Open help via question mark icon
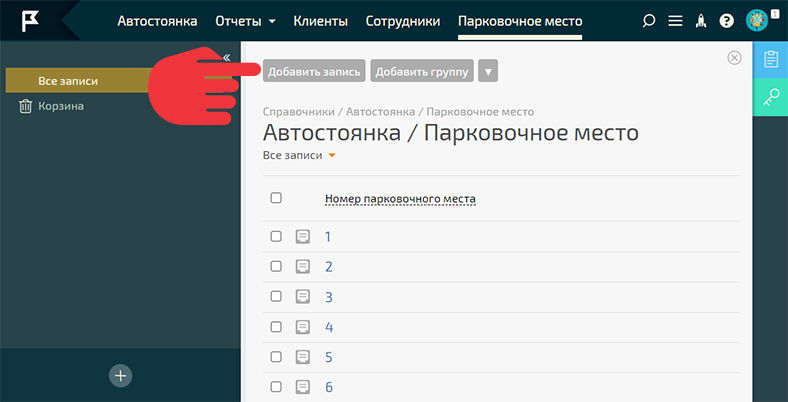 coord(727,21)
